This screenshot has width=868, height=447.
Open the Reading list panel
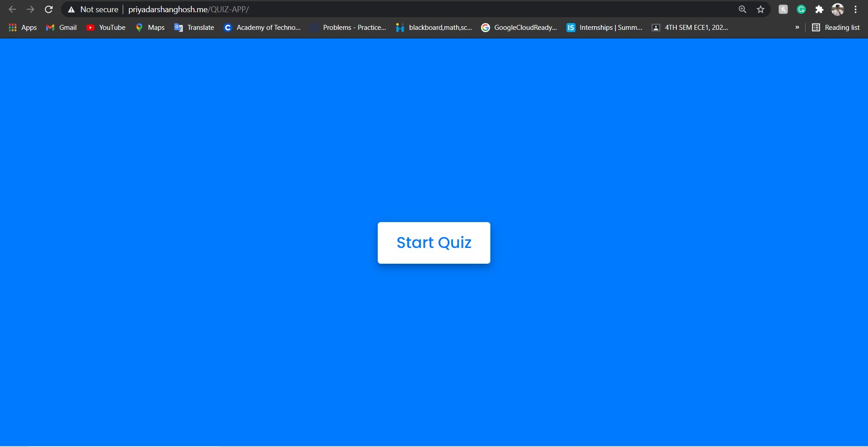(836, 27)
